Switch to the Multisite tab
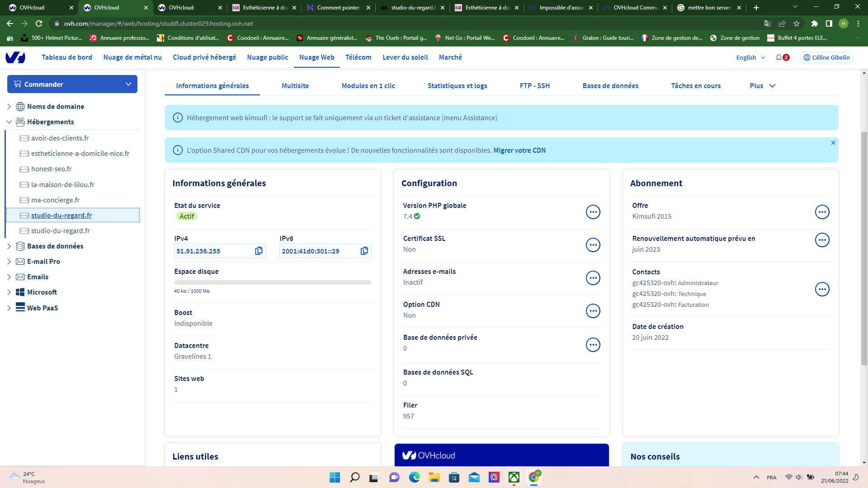Viewport: 868px width, 488px height. point(295,86)
